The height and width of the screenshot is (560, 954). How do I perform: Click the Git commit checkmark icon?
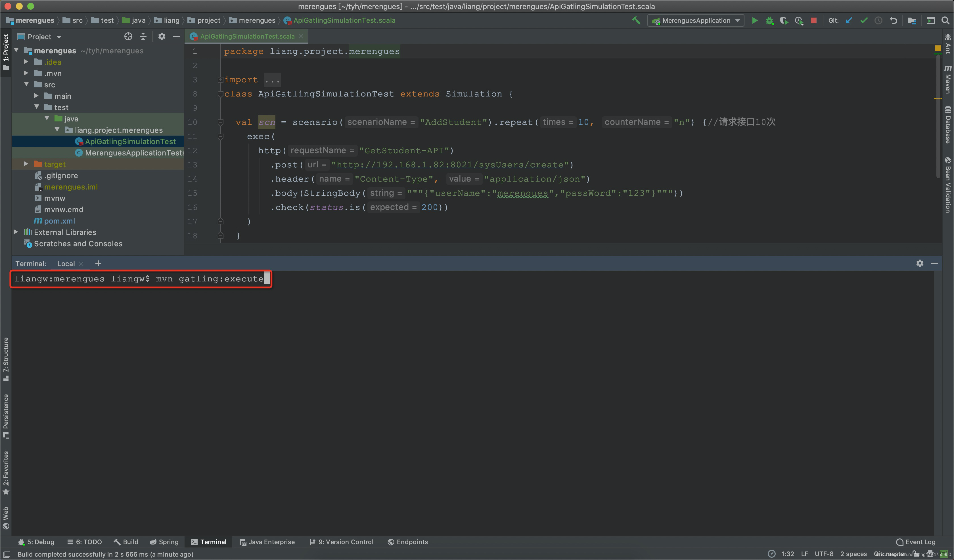pyautogui.click(x=863, y=20)
